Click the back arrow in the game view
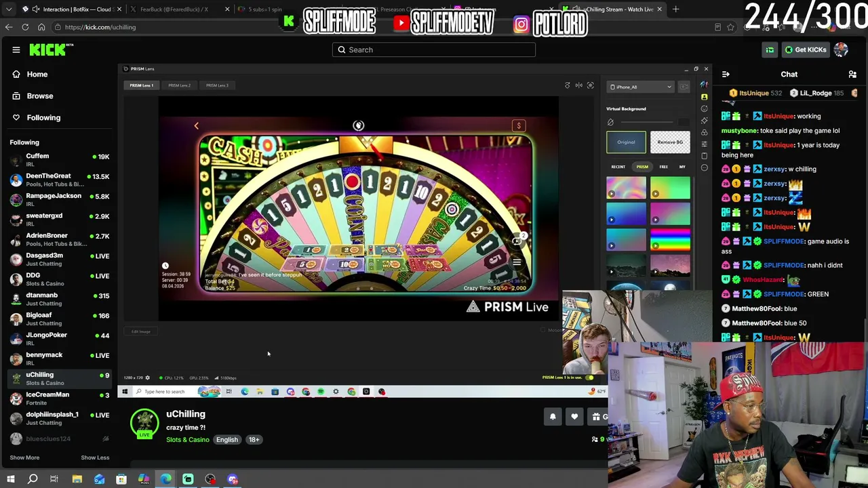This screenshot has height=488, width=868. (197, 125)
